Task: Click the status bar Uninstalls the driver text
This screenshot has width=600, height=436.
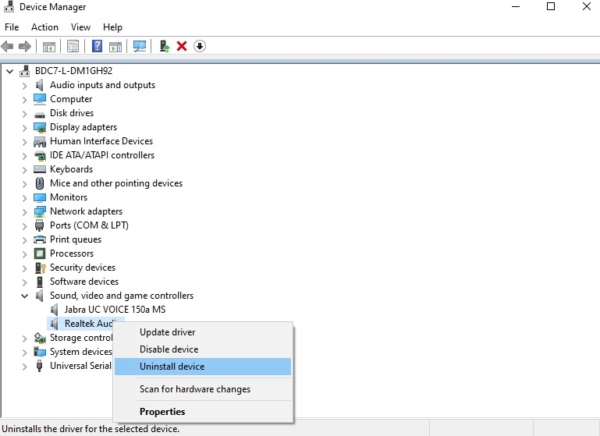Action: (91, 429)
